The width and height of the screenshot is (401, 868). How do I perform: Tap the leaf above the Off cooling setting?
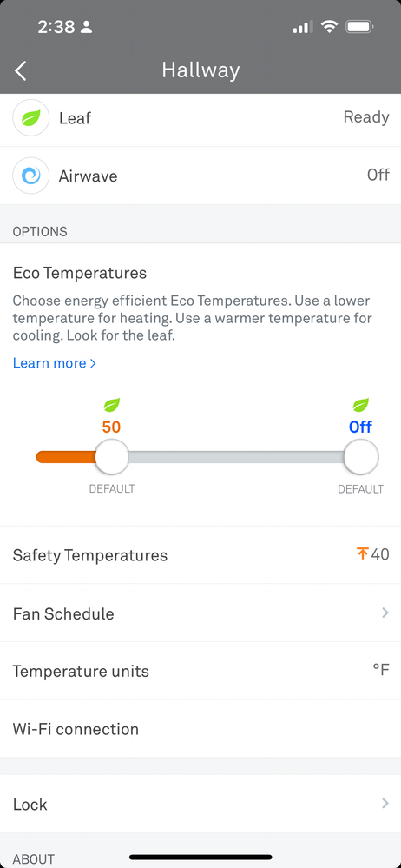[x=360, y=405]
